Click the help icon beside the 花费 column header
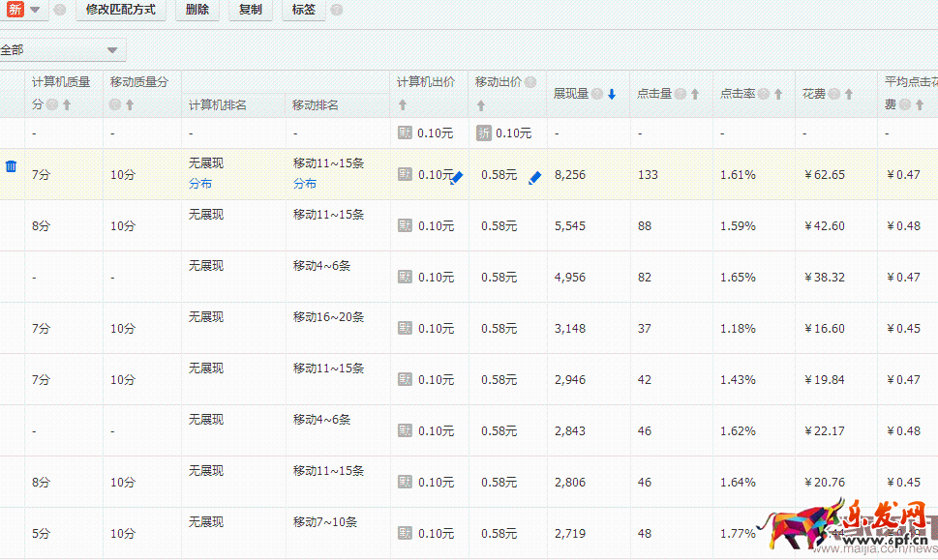938x560 pixels. [x=834, y=93]
